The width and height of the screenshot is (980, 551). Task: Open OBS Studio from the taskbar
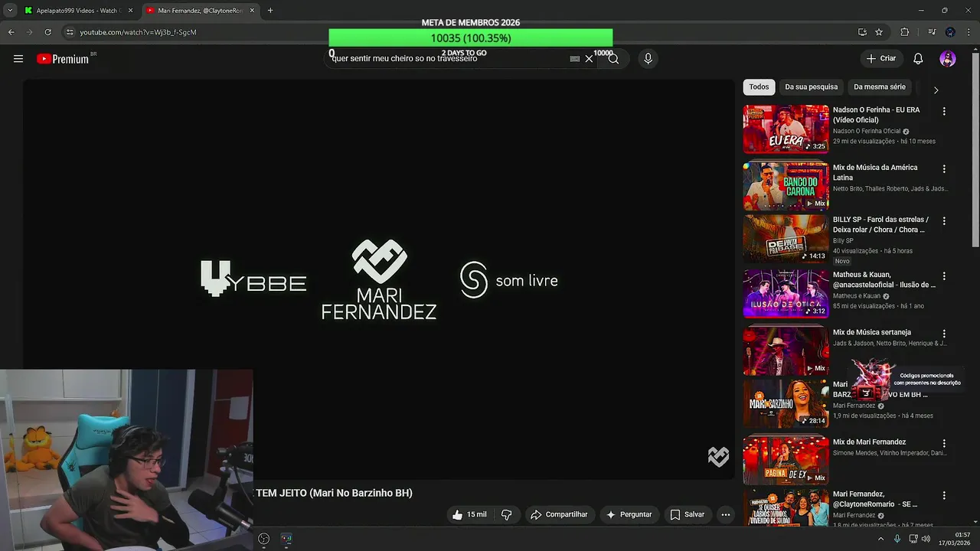[x=263, y=539]
